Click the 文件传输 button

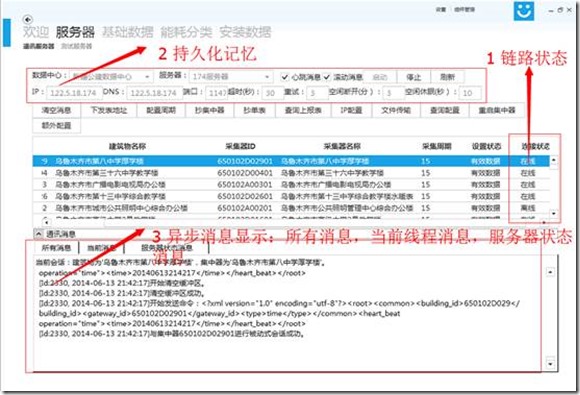tap(396, 110)
